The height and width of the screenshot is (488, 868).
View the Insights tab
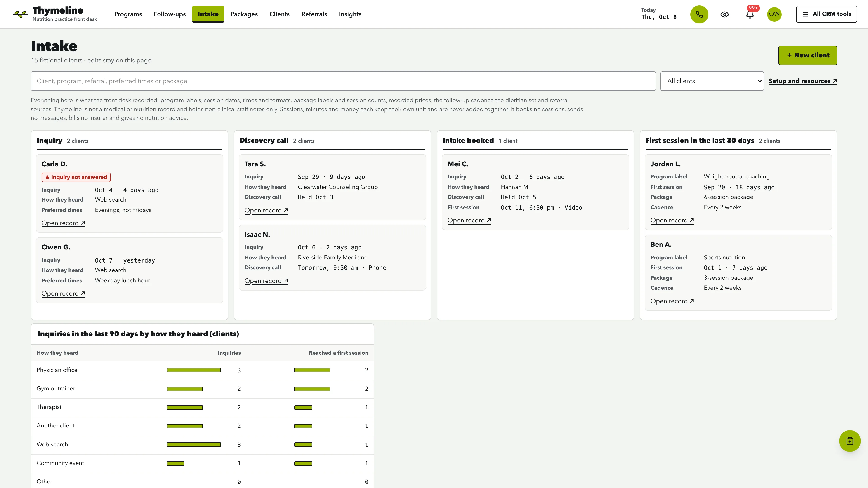pos(350,14)
